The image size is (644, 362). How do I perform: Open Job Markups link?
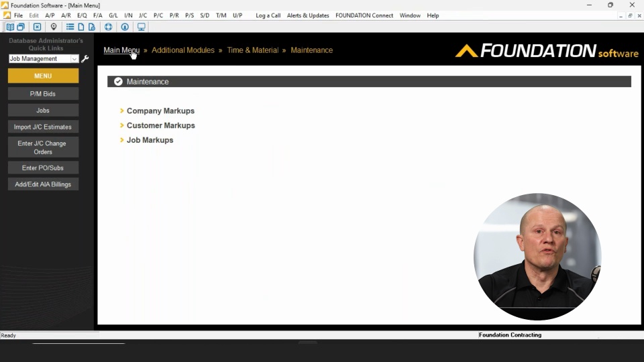tap(150, 140)
